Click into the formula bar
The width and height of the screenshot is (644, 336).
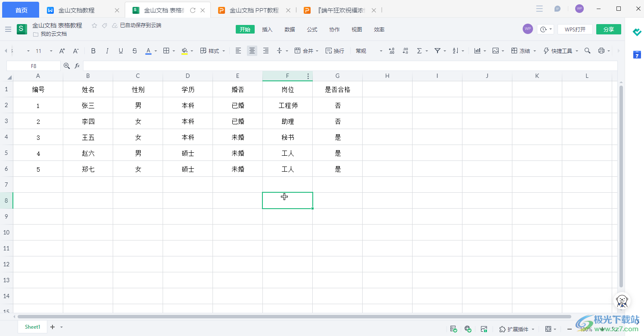[x=350, y=66]
